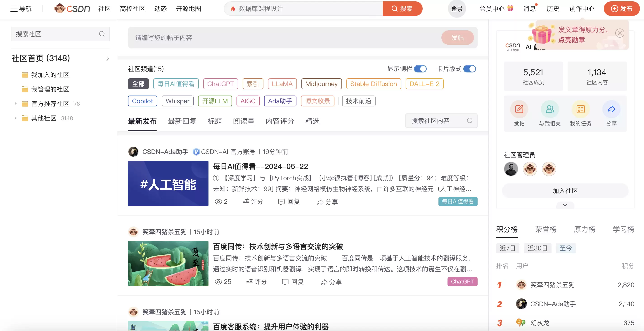
Task: Select the 技术前沿 channel tag
Action: click(x=358, y=101)
